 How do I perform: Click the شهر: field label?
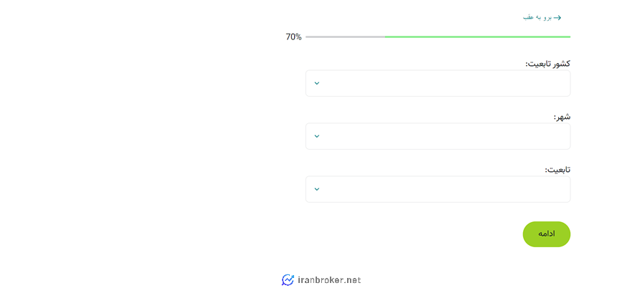[x=562, y=117]
